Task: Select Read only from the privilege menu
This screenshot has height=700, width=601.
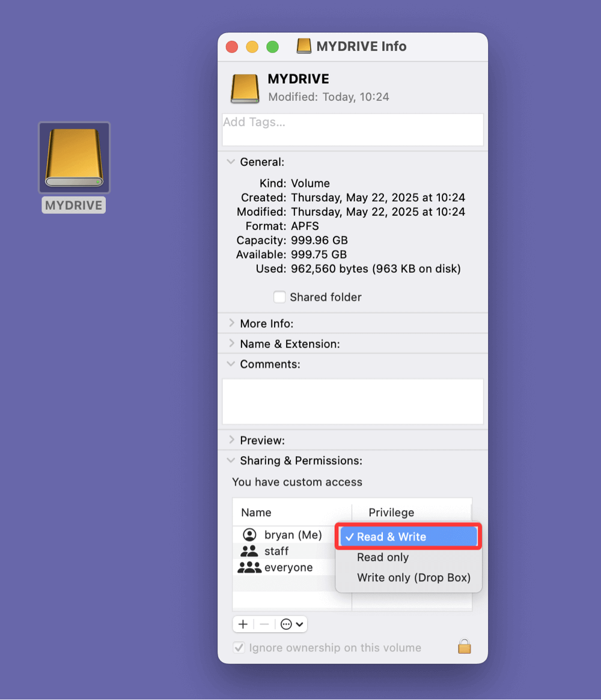Action: point(383,557)
